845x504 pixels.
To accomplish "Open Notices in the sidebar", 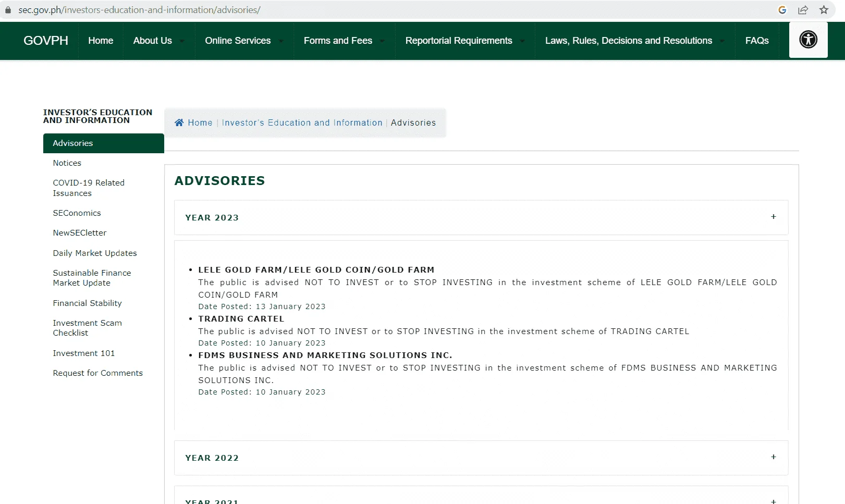I will (x=67, y=163).
